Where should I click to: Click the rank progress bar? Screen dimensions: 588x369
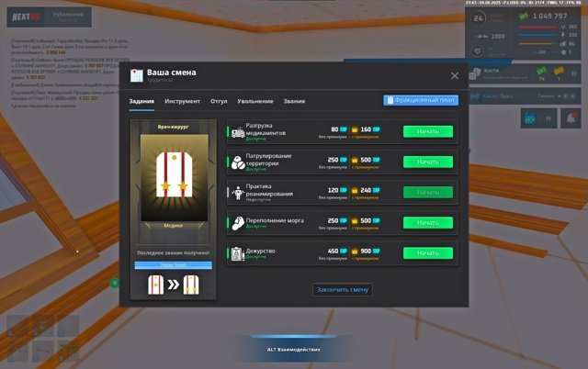[173, 264]
